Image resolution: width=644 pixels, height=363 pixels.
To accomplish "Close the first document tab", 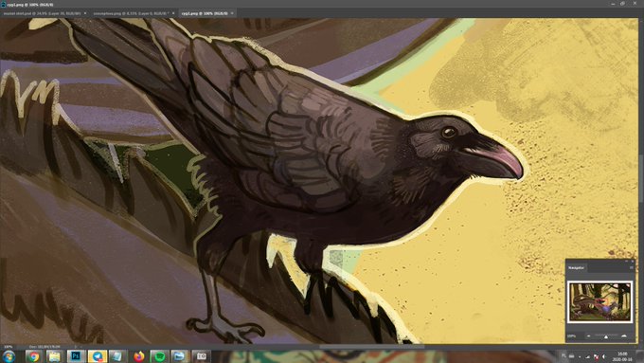I will pyautogui.click(x=85, y=13).
